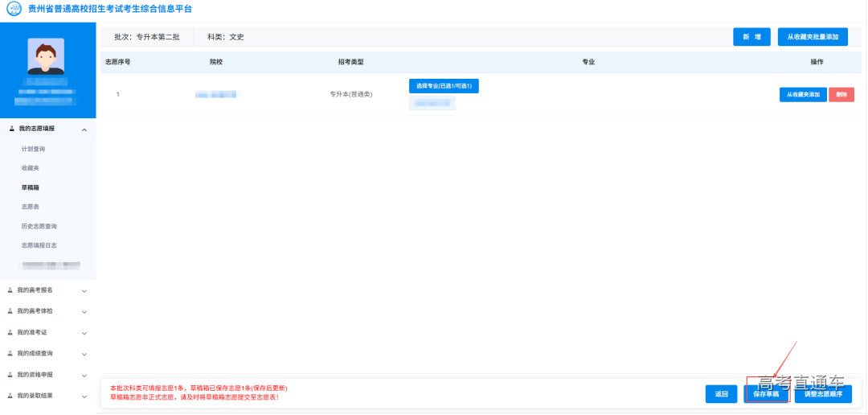This screenshot has height=415, width=868.
Task: Open 历史志愿查询 page
Action: coord(39,226)
